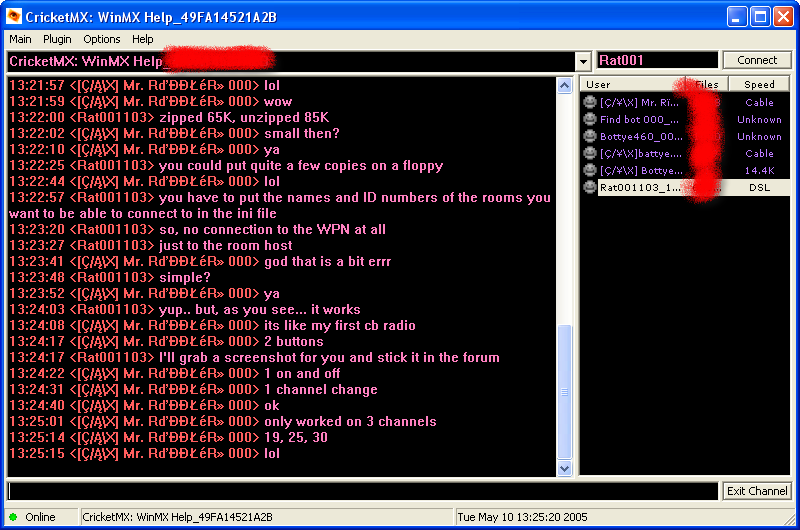Screen dimensions: 800x530
Task: Click the Connect button
Action: click(x=757, y=60)
